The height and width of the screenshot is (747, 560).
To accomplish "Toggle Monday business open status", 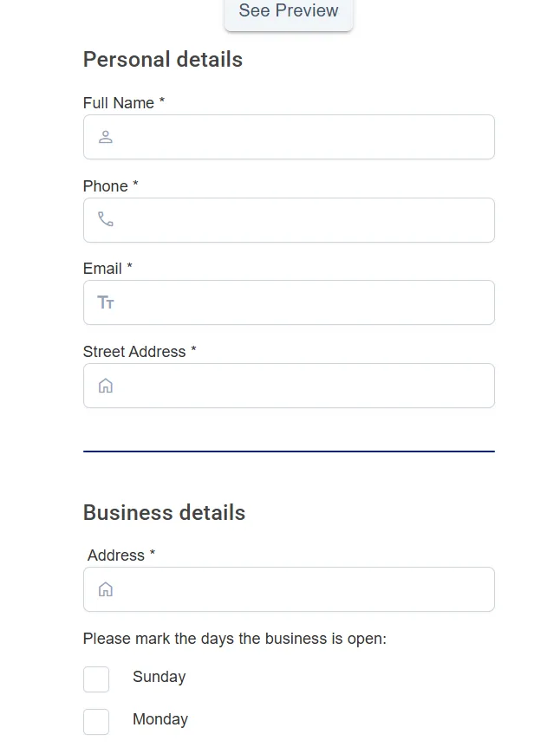I will (96, 721).
